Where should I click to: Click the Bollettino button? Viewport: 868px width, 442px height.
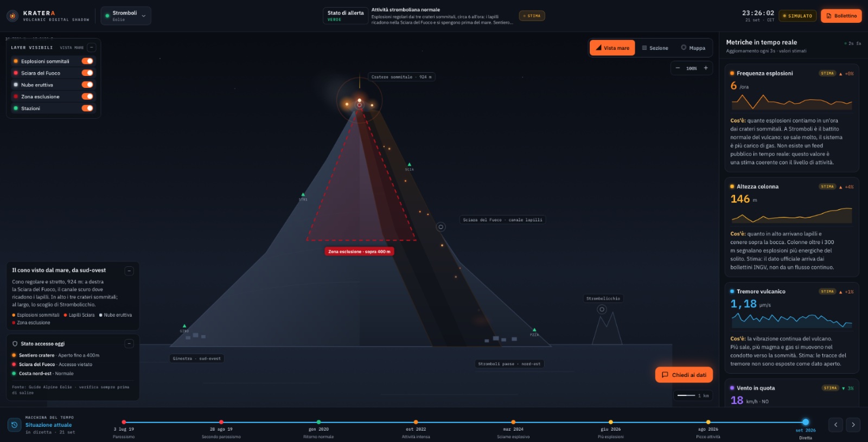841,16
